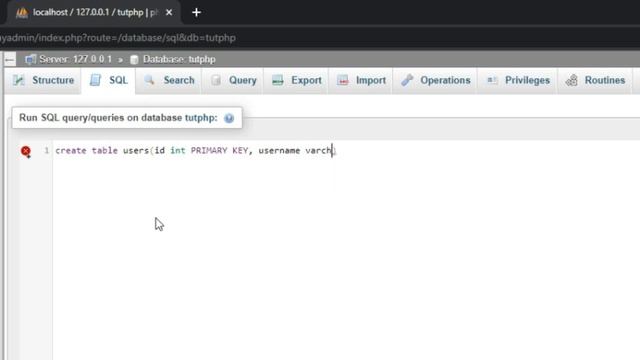The image size is (640, 360).
Task: Close the localhost phpMyAdmin browser tab
Action: (169, 13)
